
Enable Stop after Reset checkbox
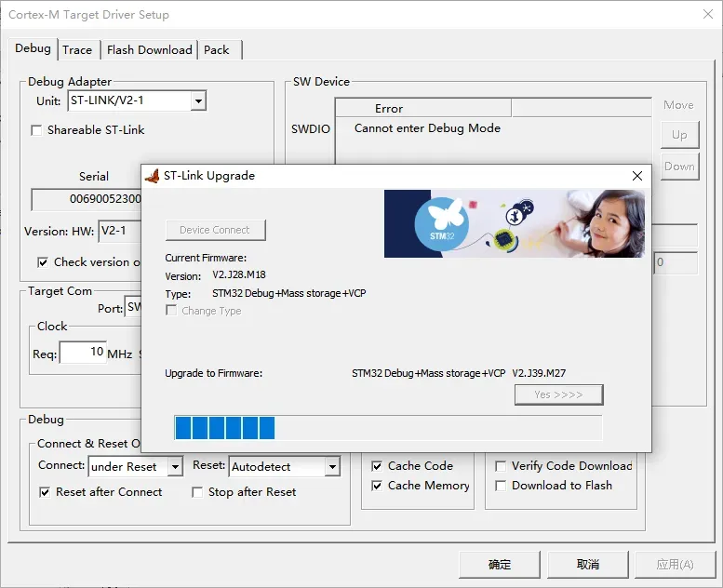pyautogui.click(x=197, y=492)
